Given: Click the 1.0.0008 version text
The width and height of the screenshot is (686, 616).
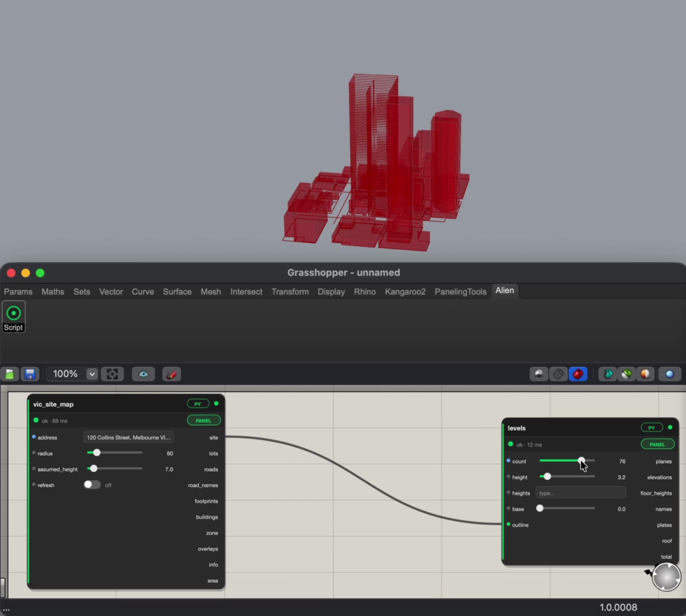Looking at the screenshot, I should pyautogui.click(x=618, y=607).
